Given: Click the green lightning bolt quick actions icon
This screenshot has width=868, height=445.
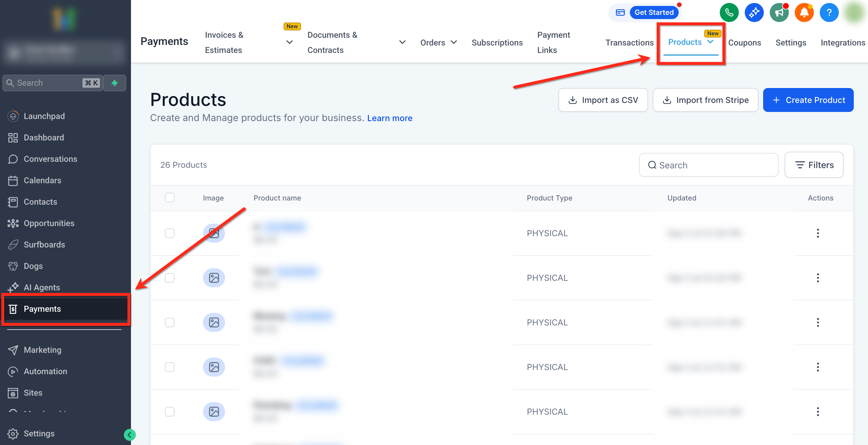Looking at the screenshot, I should tap(115, 83).
